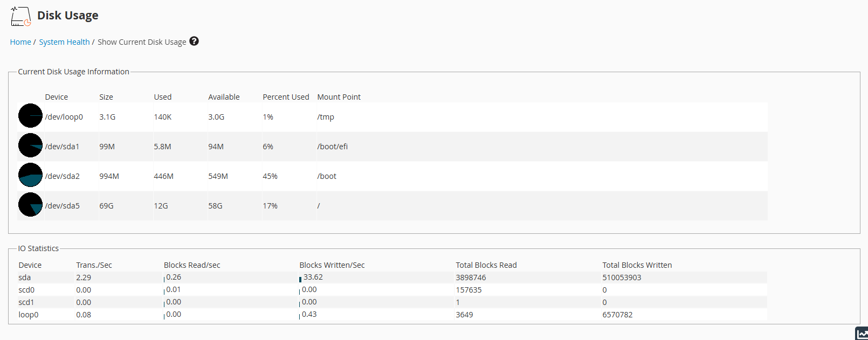868x340 pixels.
Task: Click the Device column header in disk table
Action: (57, 97)
